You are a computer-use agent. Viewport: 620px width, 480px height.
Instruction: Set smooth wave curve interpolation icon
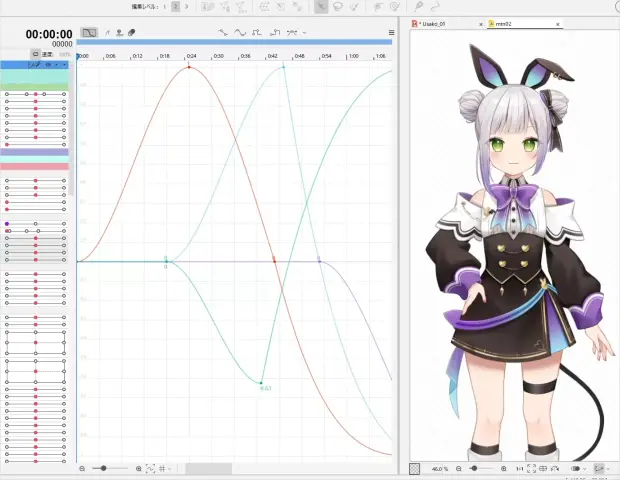240,32
